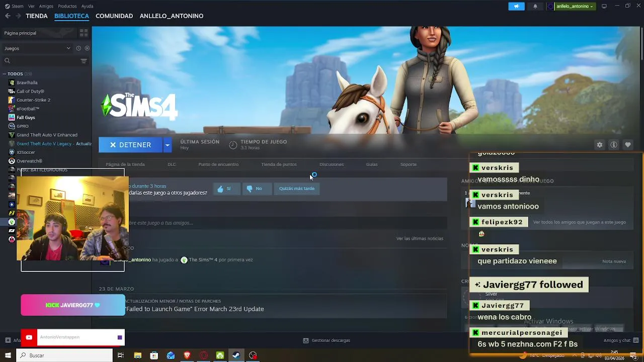644x362 pixels.
Task: Go to the COMUNIDAD section
Action: click(114, 16)
